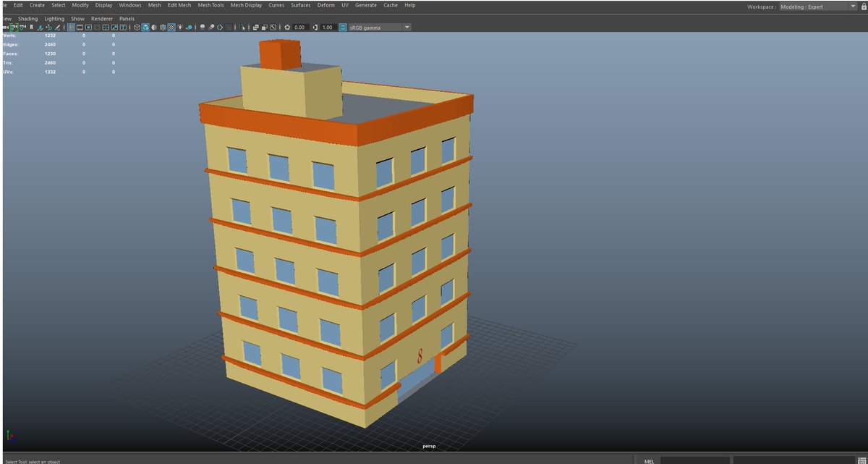Toggle the Film Gate icon
The width and height of the screenshot is (868, 464).
pyautogui.click(x=80, y=28)
